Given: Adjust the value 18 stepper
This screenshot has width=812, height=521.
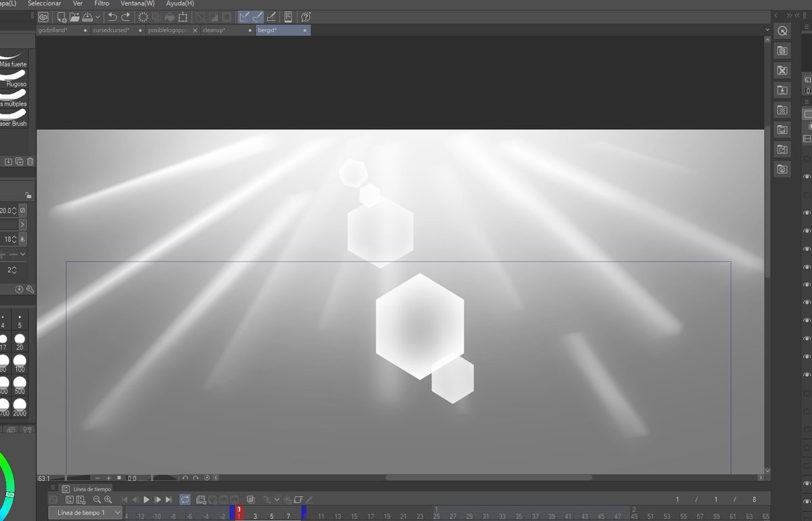Looking at the screenshot, I should click(16, 239).
